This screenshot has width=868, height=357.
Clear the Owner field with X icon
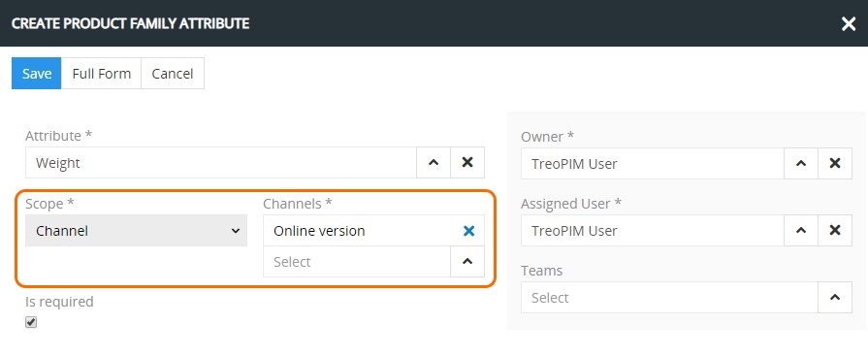click(835, 163)
